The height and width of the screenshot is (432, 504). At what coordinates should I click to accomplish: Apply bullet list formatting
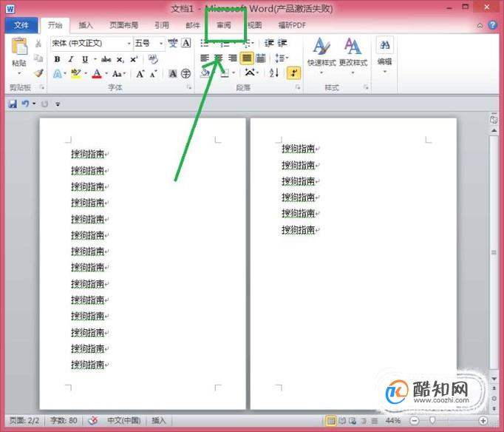[204, 43]
